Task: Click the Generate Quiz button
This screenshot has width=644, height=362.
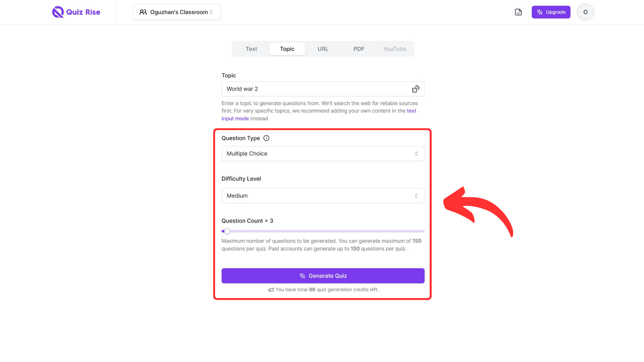Action: (x=323, y=276)
